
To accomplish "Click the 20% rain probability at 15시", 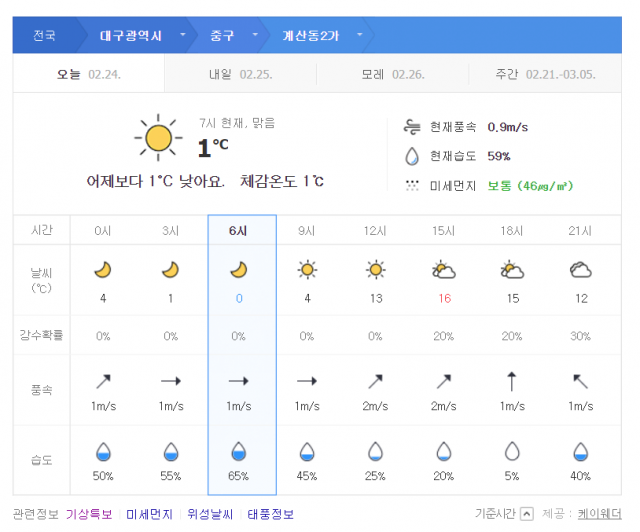I will click(x=443, y=336).
